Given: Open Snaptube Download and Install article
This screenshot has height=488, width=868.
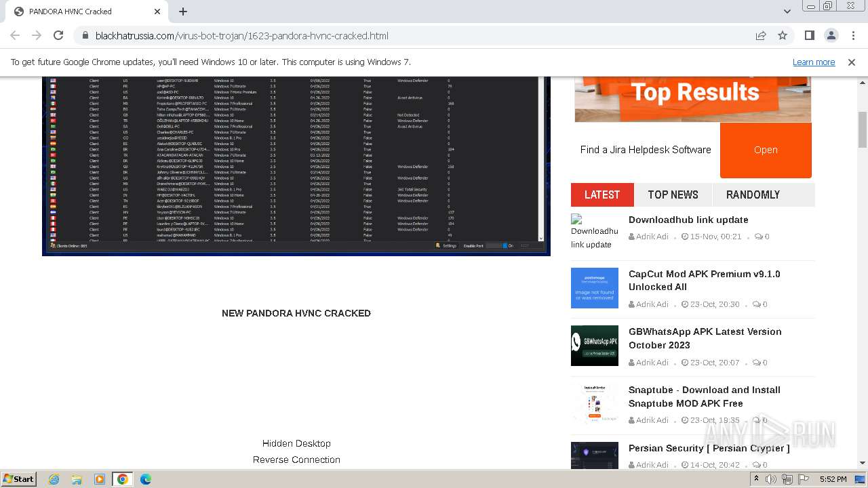Looking at the screenshot, I should [x=704, y=396].
